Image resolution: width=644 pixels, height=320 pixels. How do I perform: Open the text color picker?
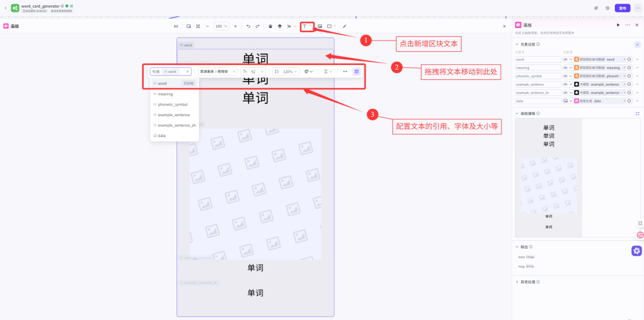point(308,72)
